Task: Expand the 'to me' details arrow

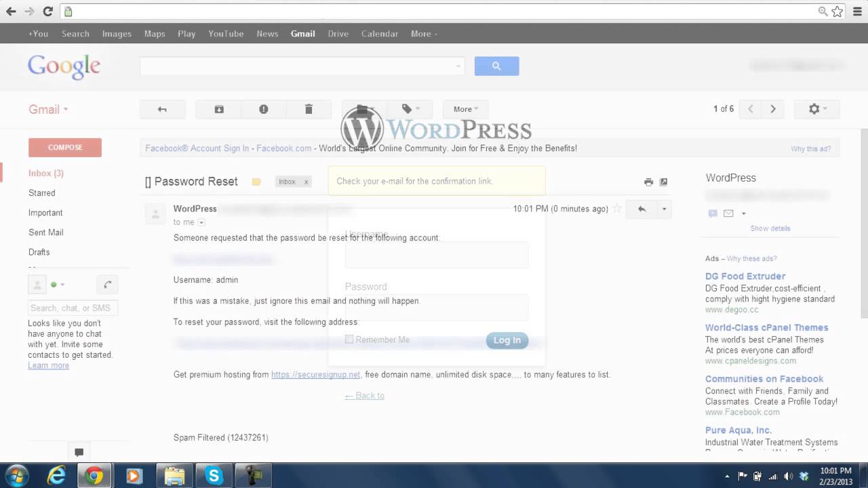Action: tap(201, 222)
